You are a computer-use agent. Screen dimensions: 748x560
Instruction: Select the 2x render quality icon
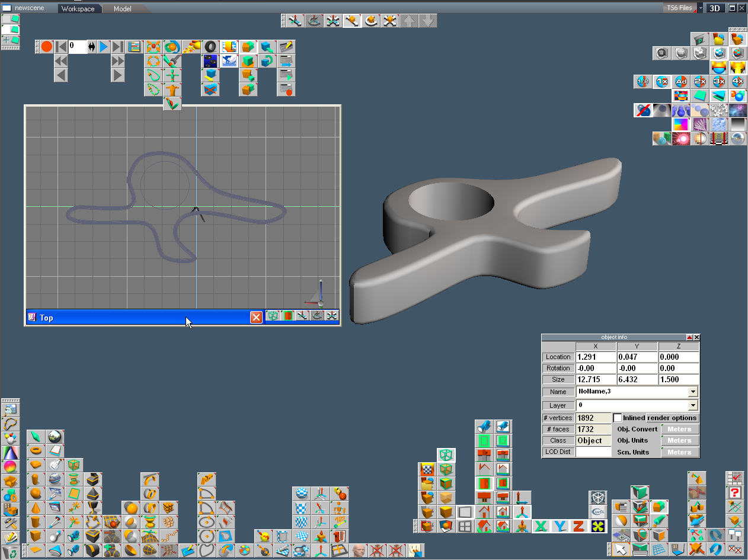[x=700, y=82]
